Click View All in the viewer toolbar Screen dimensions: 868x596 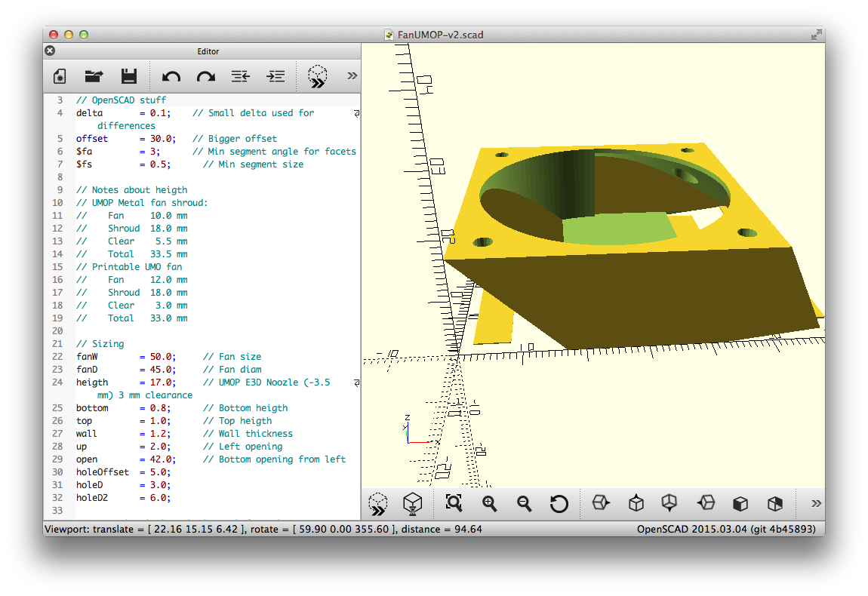click(454, 503)
